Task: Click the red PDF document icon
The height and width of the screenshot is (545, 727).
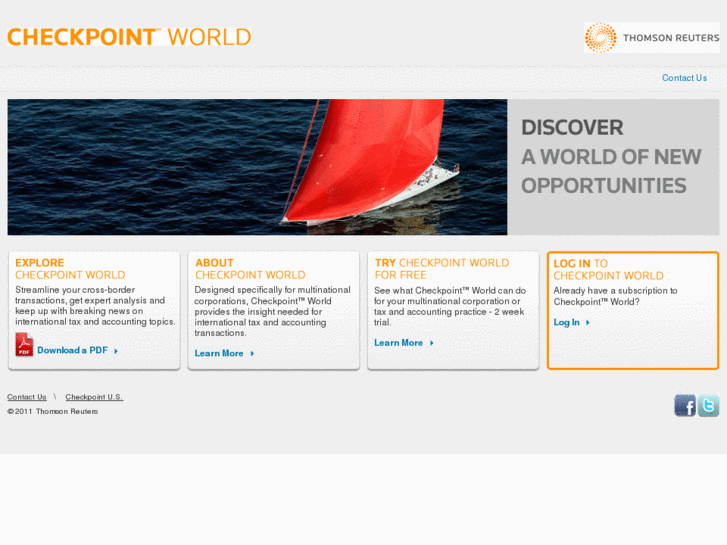Action: pos(24,345)
